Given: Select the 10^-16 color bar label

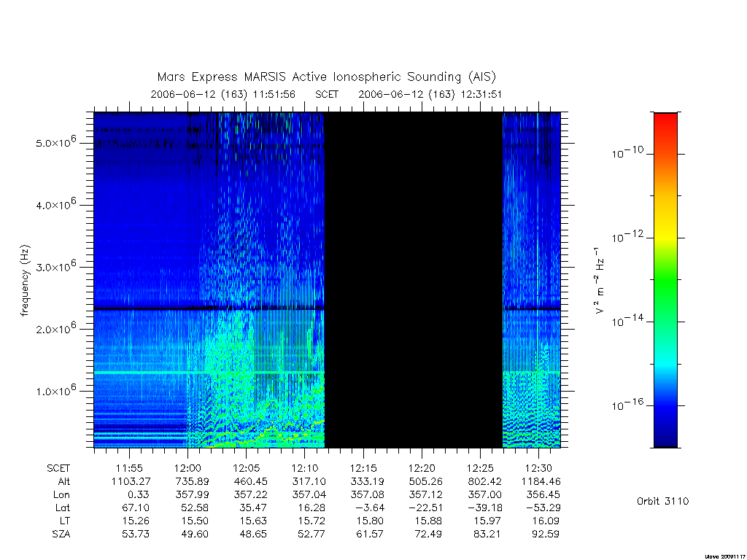Looking at the screenshot, I should point(627,404).
